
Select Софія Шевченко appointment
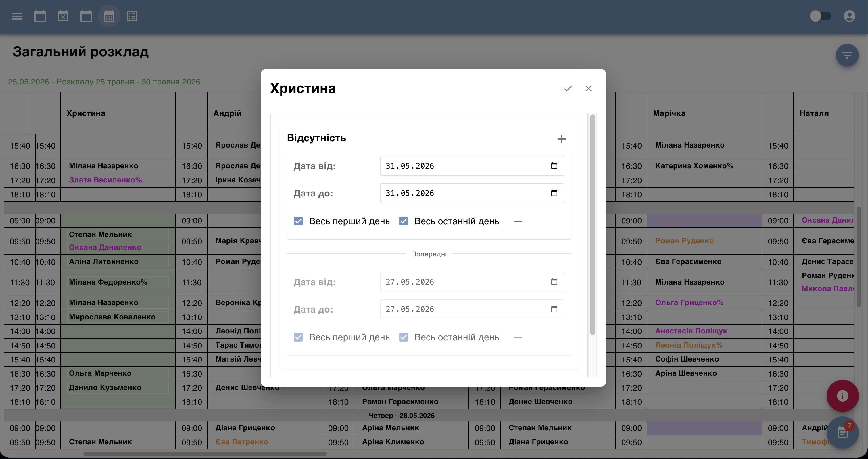[x=687, y=359]
